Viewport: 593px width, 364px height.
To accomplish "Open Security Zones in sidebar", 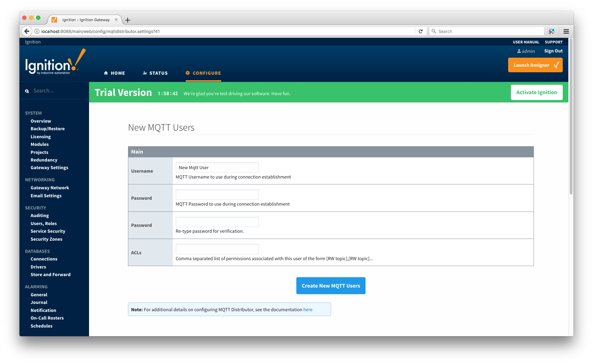I will pyautogui.click(x=46, y=239).
